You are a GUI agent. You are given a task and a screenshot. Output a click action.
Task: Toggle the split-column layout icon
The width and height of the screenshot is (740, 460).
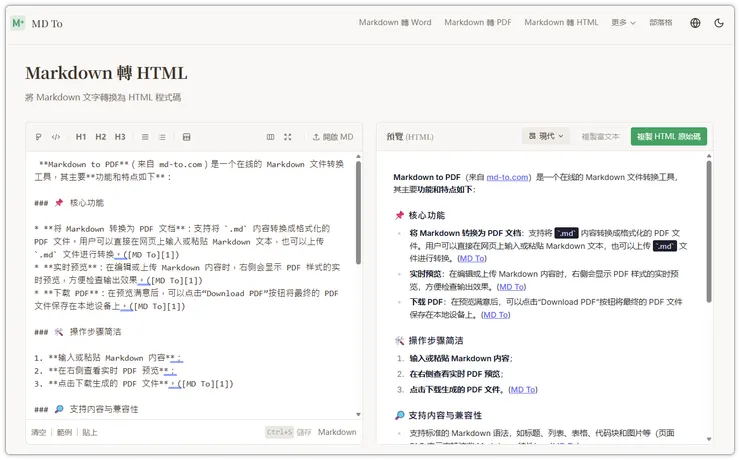point(270,137)
